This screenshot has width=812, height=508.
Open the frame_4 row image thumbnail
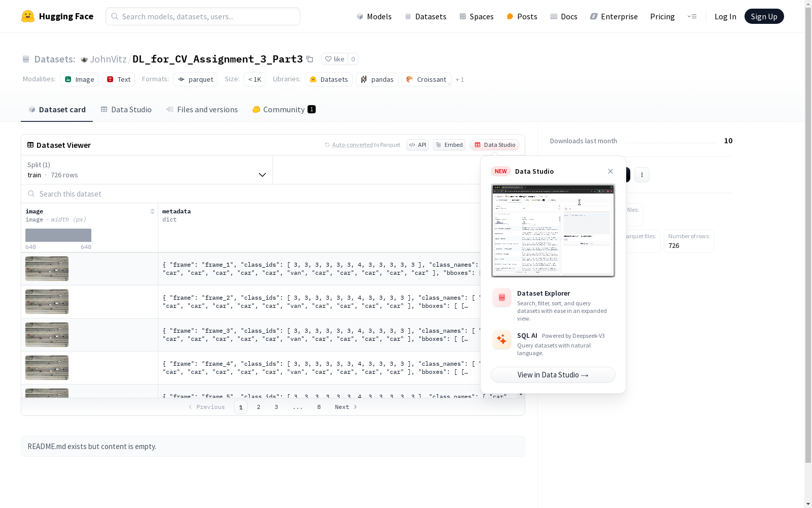(x=47, y=368)
